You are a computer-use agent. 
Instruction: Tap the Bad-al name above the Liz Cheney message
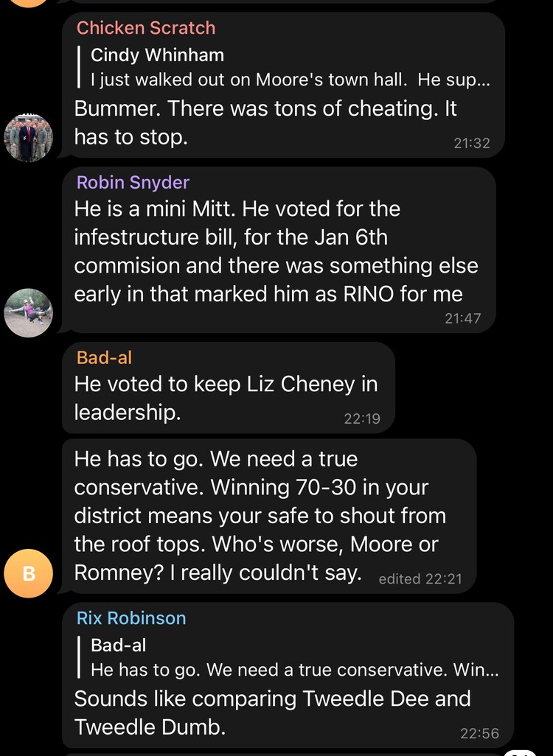coord(104,357)
